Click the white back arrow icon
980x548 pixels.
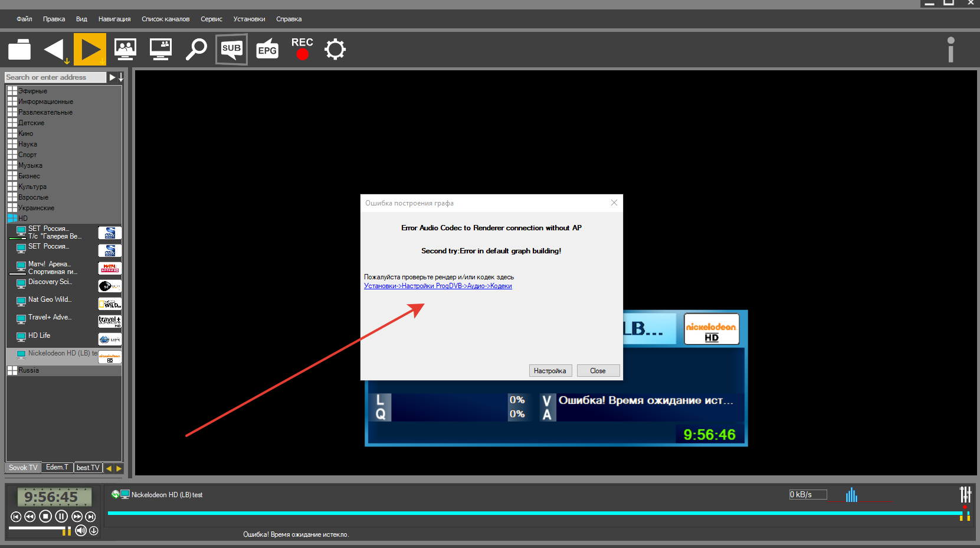(55, 50)
